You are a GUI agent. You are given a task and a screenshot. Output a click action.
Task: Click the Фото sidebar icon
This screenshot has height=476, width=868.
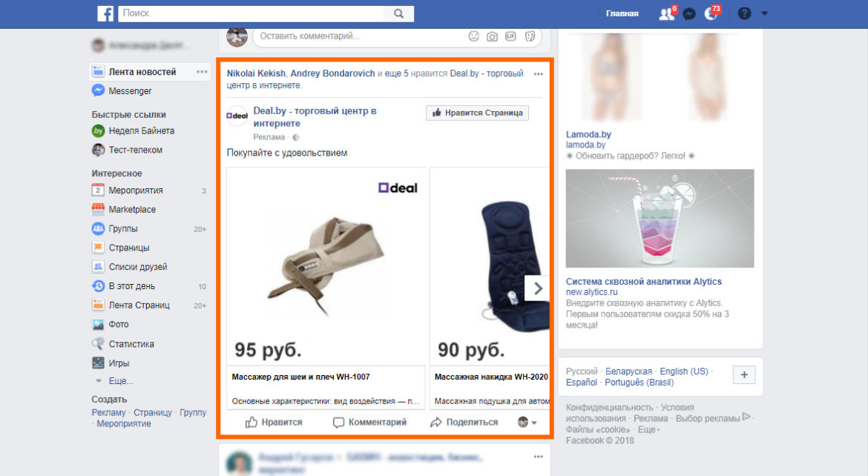98,324
